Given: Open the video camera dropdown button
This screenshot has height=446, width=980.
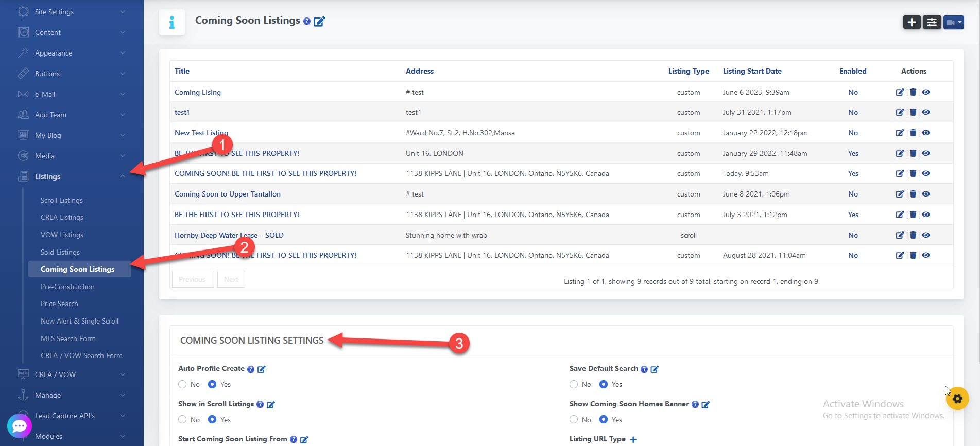Looking at the screenshot, I should coord(953,22).
